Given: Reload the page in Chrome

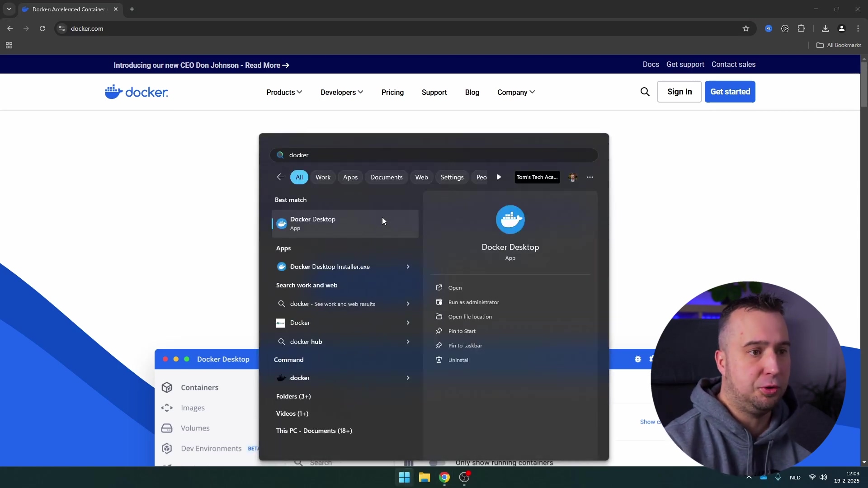Looking at the screenshot, I should [42, 28].
